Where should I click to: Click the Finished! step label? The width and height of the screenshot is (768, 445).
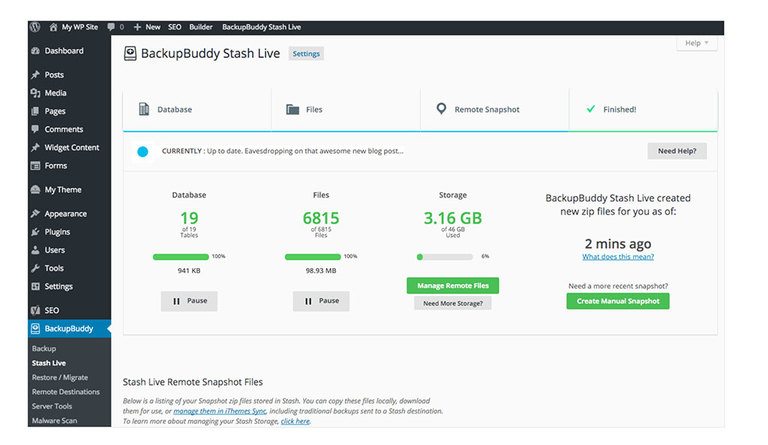[620, 110]
